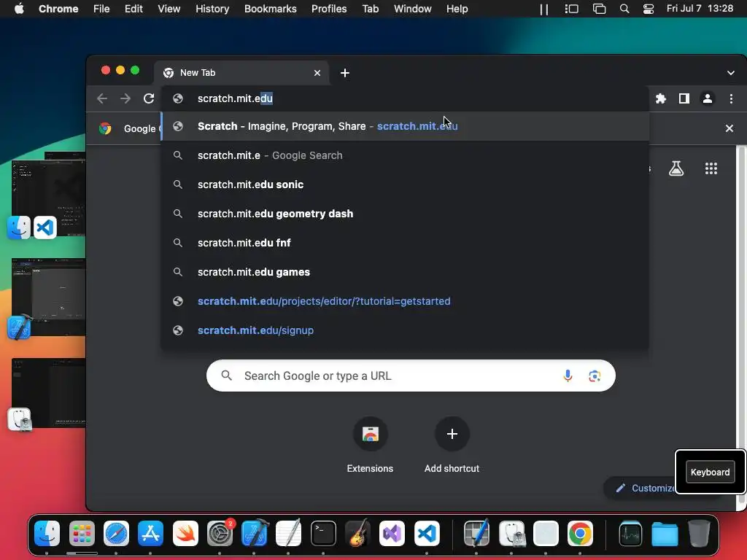747x560 pixels.
Task: Open the History menu
Action: [x=212, y=9]
